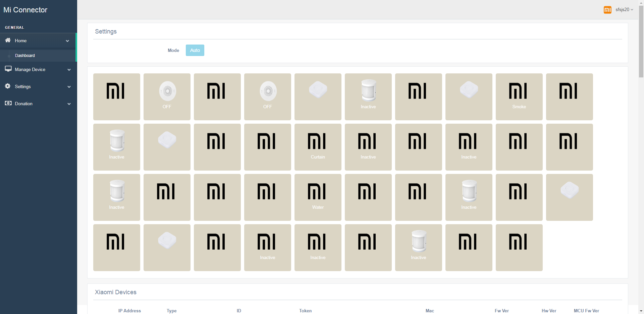This screenshot has height=314, width=644.
Task: Click the Xiaomi Devices section heading
Action: 115,292
